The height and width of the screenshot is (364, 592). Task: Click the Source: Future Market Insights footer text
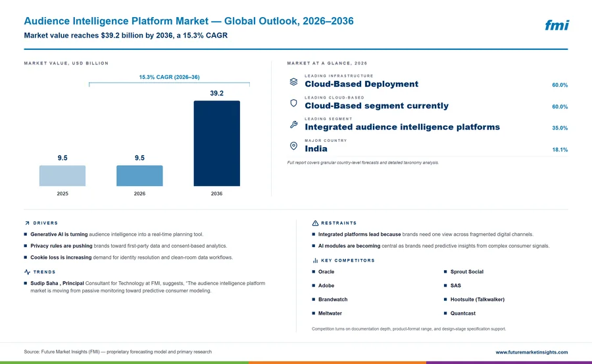(118, 352)
